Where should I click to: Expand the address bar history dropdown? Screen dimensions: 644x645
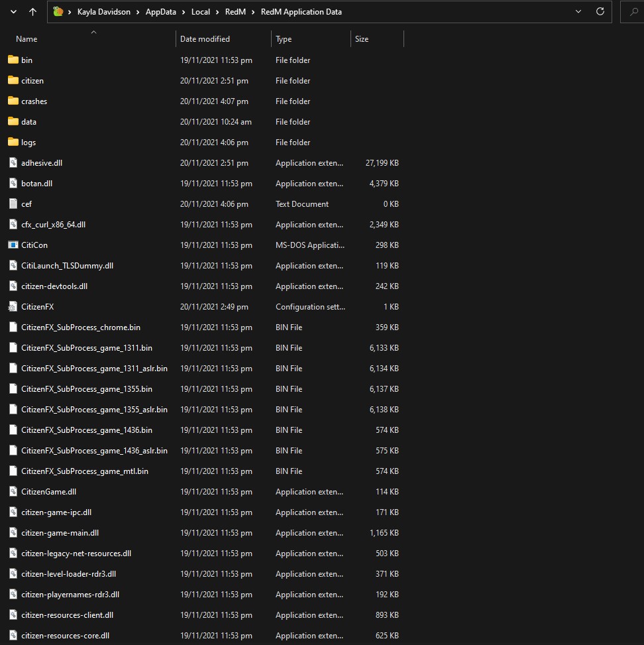point(578,11)
